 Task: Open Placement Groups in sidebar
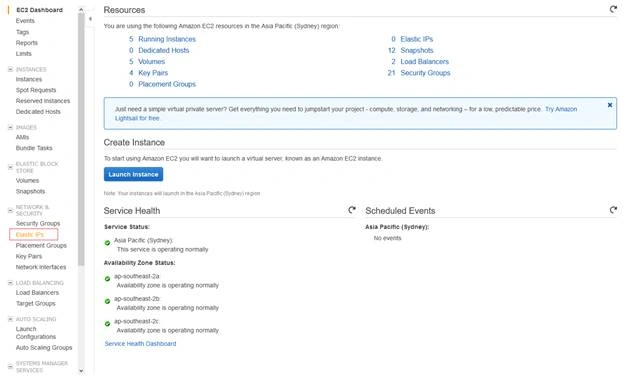[x=41, y=245]
